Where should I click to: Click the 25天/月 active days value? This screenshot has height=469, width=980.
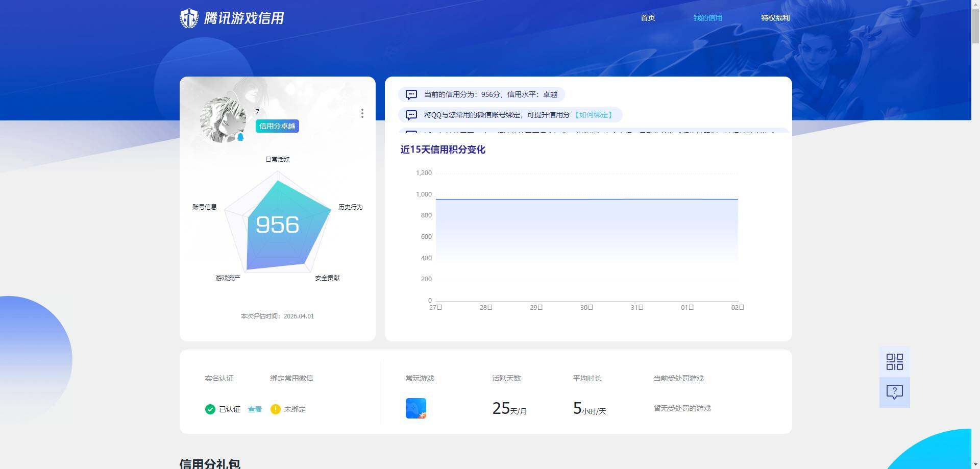coord(509,408)
